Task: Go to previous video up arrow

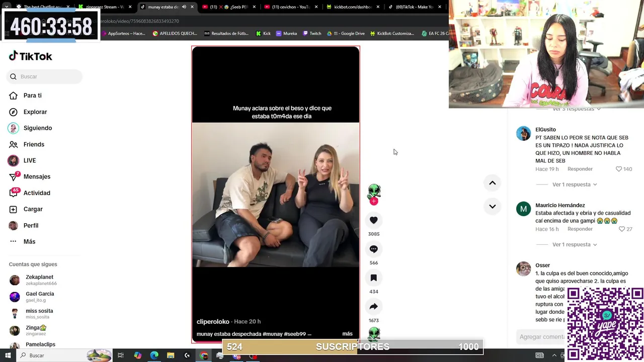Action: pos(493,183)
